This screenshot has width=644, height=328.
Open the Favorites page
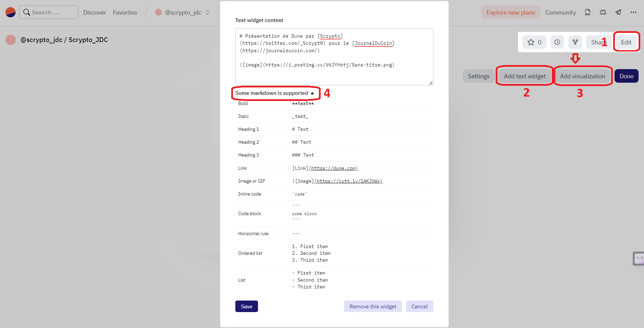[125, 13]
